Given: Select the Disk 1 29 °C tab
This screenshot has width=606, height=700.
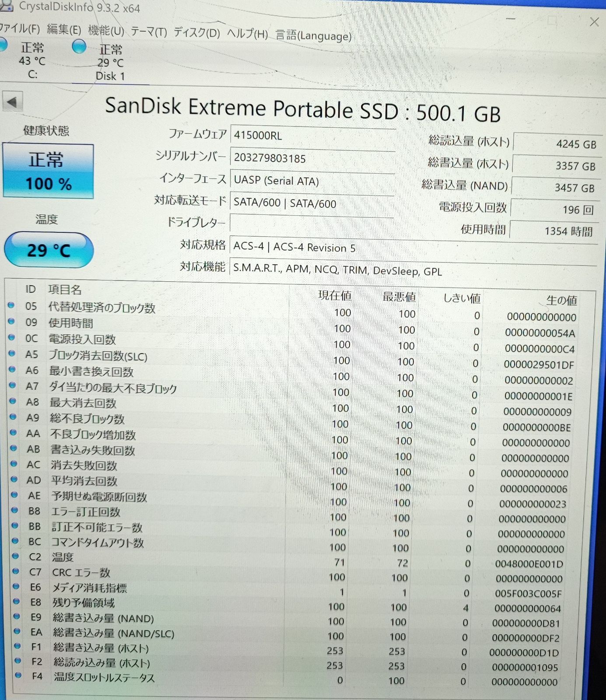Looking at the screenshot, I should tap(110, 63).
